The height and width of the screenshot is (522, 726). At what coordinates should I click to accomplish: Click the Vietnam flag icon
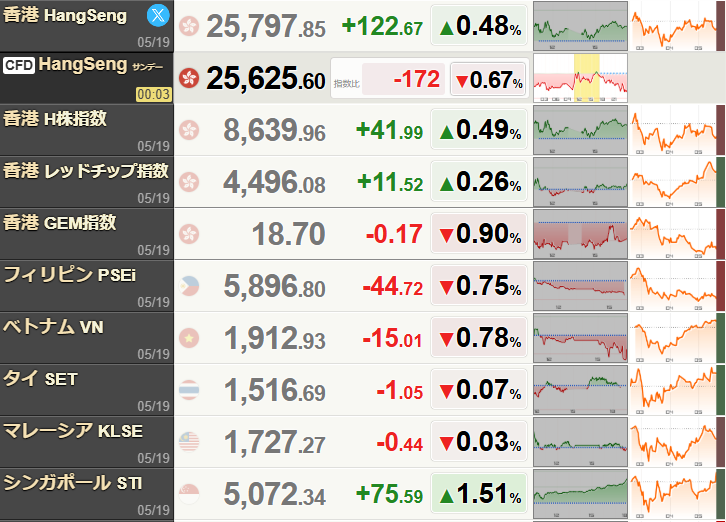[x=189, y=338]
